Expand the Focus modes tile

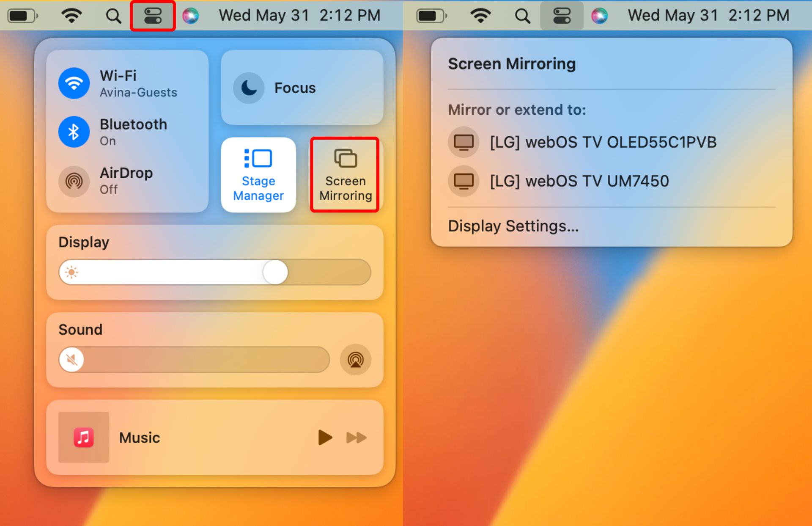tap(302, 88)
